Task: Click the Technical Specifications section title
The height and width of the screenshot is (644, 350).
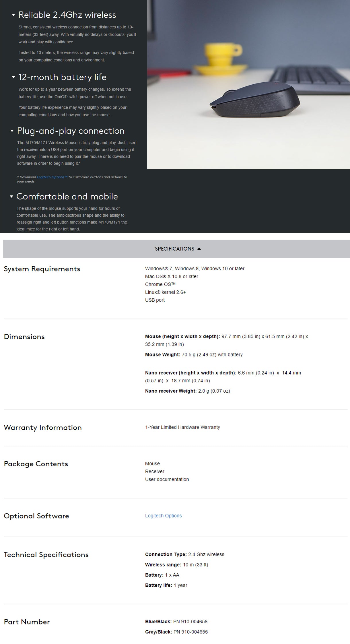Action: [46, 555]
